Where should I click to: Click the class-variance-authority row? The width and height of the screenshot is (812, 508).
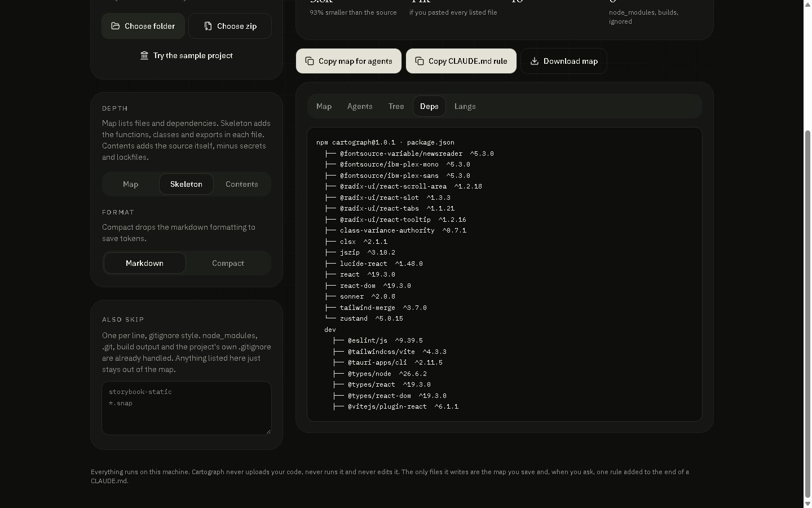pyautogui.click(x=395, y=230)
